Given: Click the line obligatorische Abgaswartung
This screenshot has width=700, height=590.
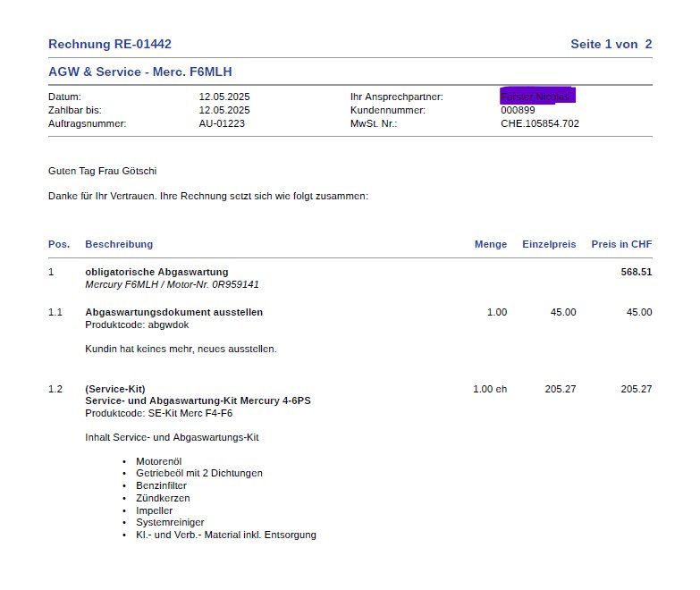Looking at the screenshot, I should click(156, 272).
